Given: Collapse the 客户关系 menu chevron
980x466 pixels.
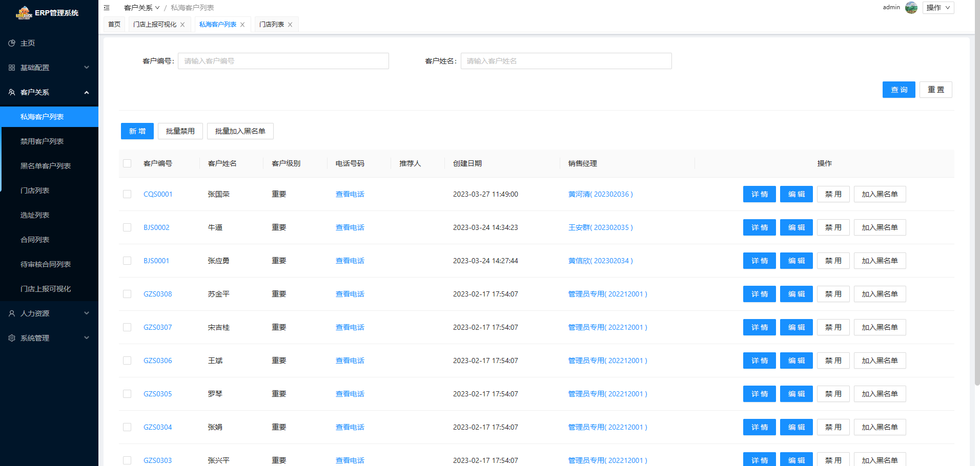Looking at the screenshot, I should (87, 92).
